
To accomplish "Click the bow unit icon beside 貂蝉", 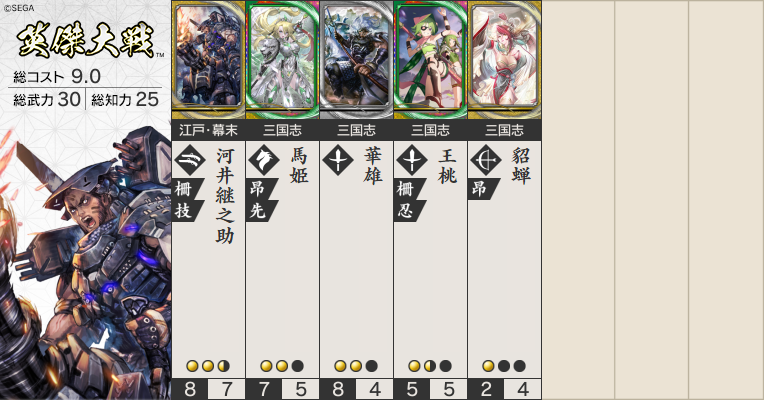I will [x=486, y=160].
